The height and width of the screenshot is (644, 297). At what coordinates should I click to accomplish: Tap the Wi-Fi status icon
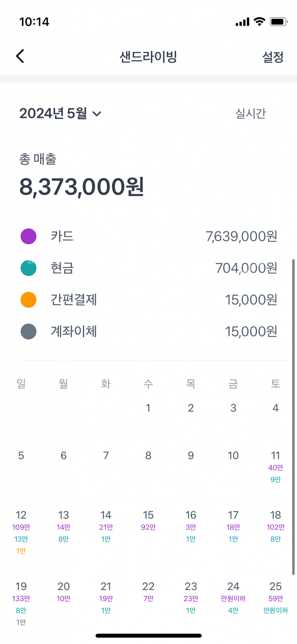(259, 22)
